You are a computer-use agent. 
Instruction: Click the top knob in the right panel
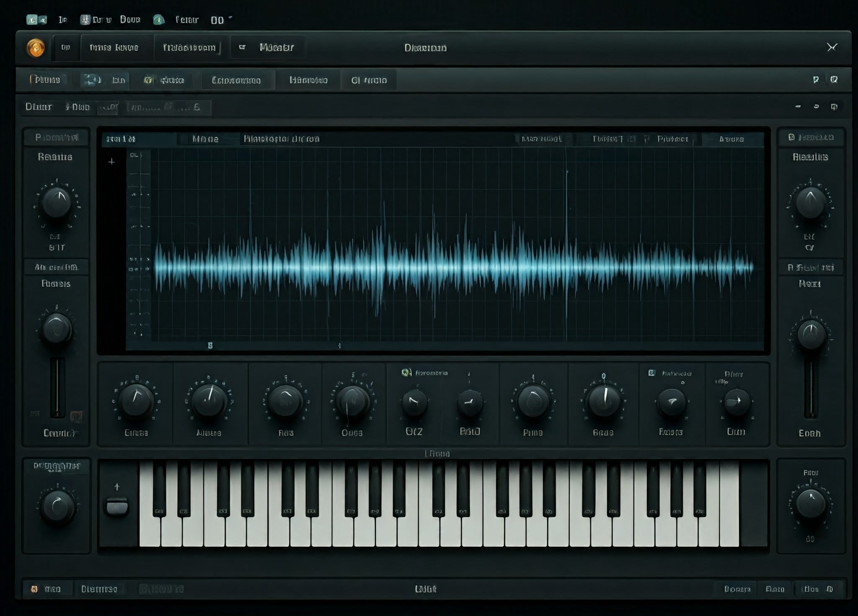[x=811, y=204]
